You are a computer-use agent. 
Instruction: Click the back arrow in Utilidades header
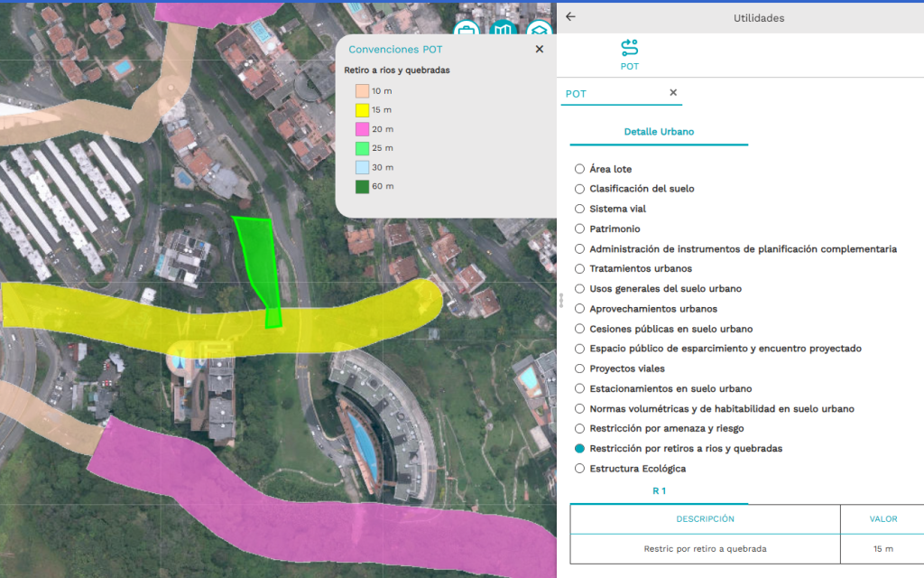570,17
